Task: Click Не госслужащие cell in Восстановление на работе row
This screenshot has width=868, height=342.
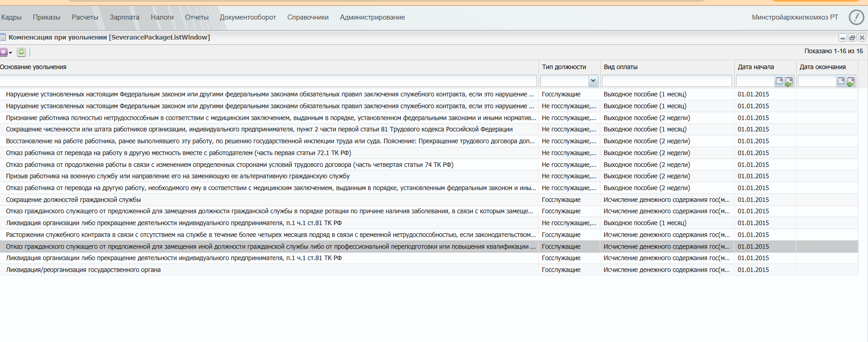Action: pos(569,141)
